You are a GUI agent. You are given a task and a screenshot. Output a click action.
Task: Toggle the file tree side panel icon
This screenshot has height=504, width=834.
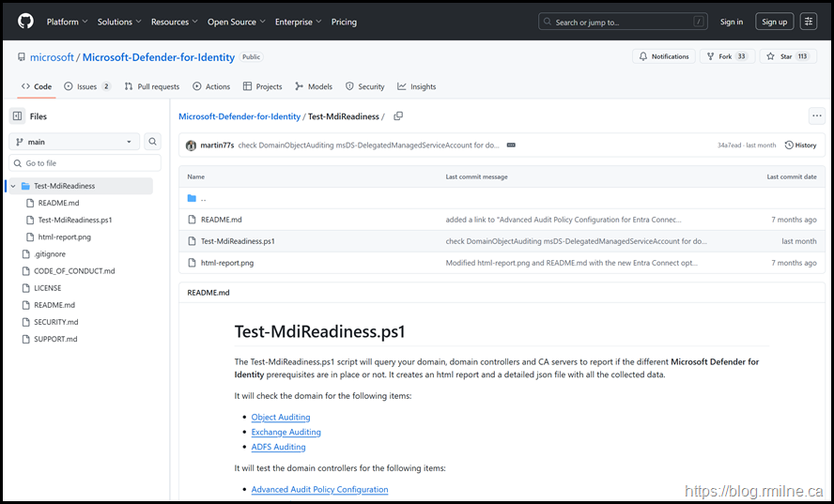[x=17, y=116]
